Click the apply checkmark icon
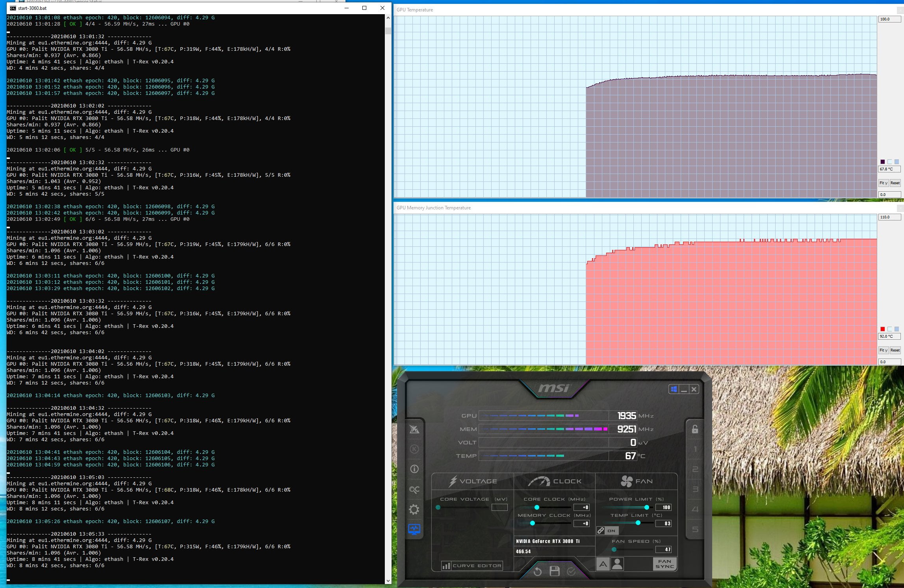This screenshot has width=904, height=588. click(x=571, y=571)
